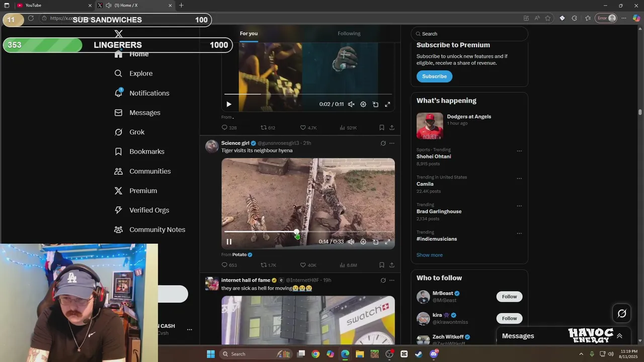Image resolution: width=644 pixels, height=362 pixels.
Task: Open settings gear on top video
Action: [363, 105]
